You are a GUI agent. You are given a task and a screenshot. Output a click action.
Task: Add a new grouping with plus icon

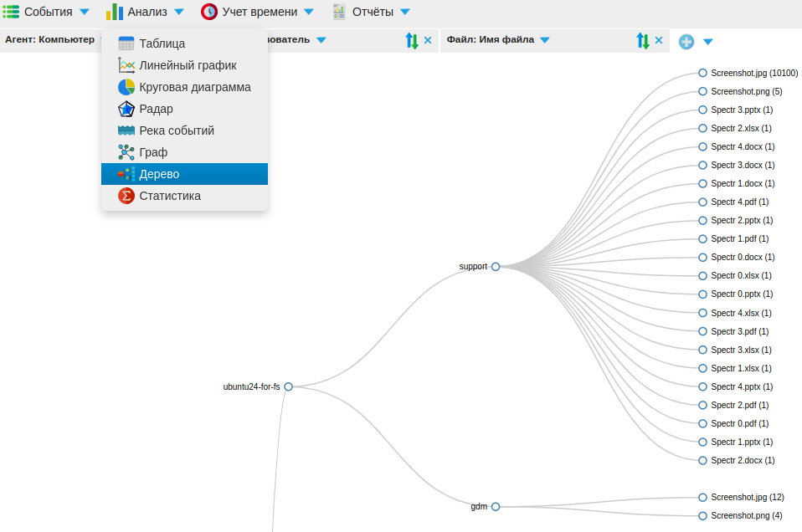pos(686,41)
